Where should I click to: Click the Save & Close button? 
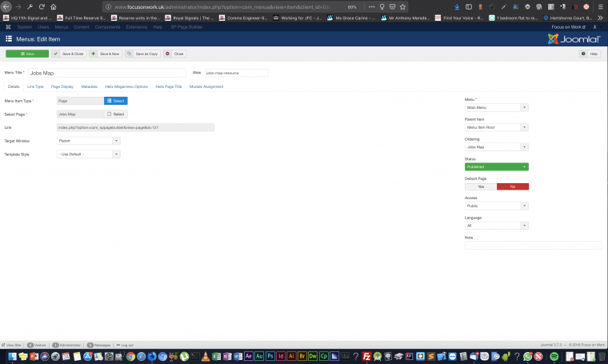(x=69, y=54)
